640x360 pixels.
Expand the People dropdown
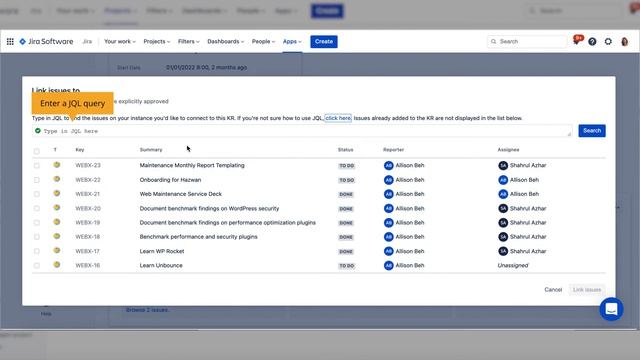click(x=263, y=41)
